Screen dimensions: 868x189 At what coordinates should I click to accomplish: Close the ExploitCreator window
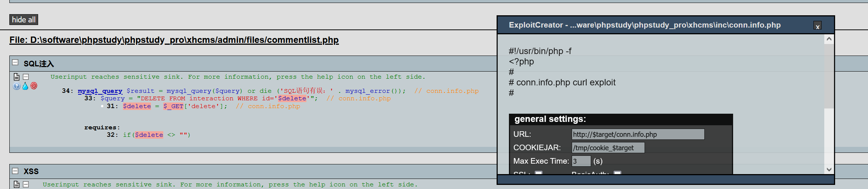pos(818,26)
